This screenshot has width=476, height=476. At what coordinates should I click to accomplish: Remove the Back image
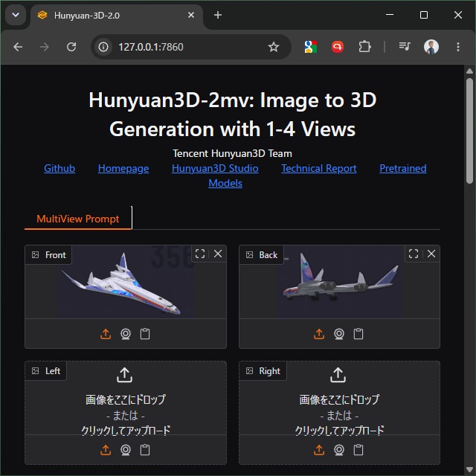[x=431, y=254]
